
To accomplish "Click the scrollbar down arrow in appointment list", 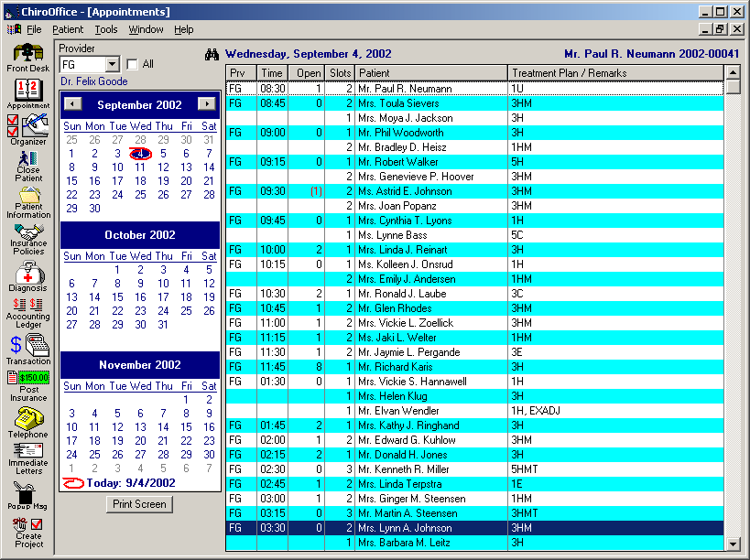I will [733, 544].
